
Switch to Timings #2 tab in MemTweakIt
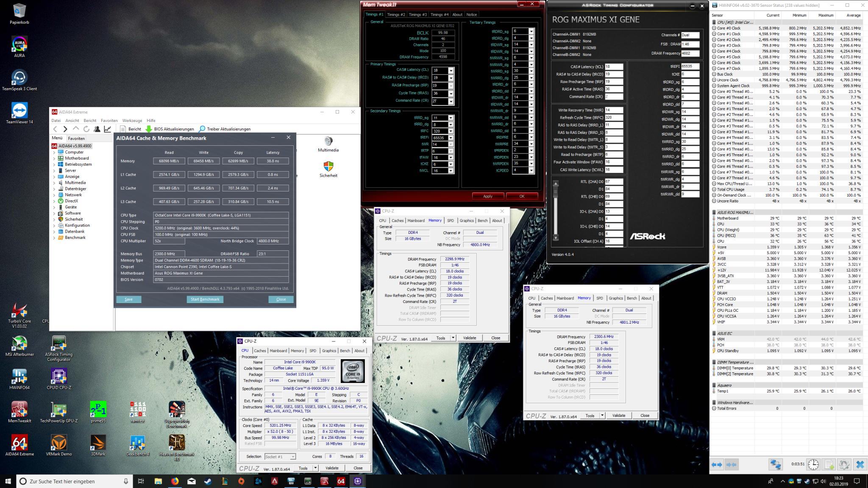pos(396,14)
